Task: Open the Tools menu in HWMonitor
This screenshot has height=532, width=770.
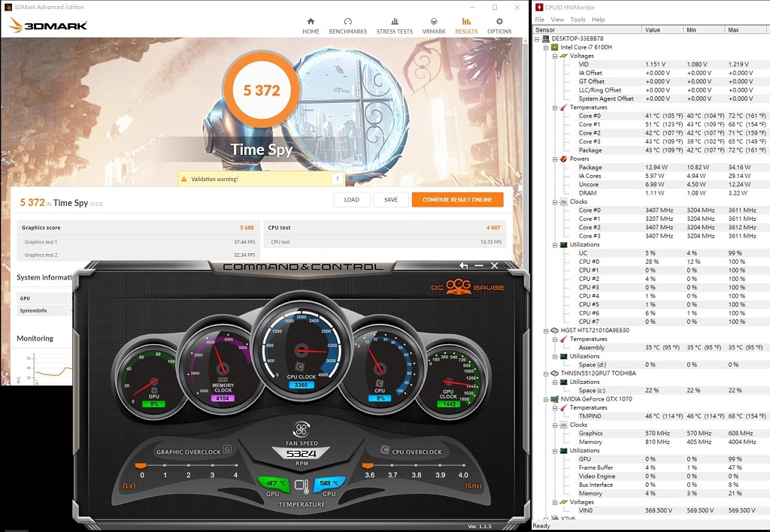Action: (x=577, y=20)
